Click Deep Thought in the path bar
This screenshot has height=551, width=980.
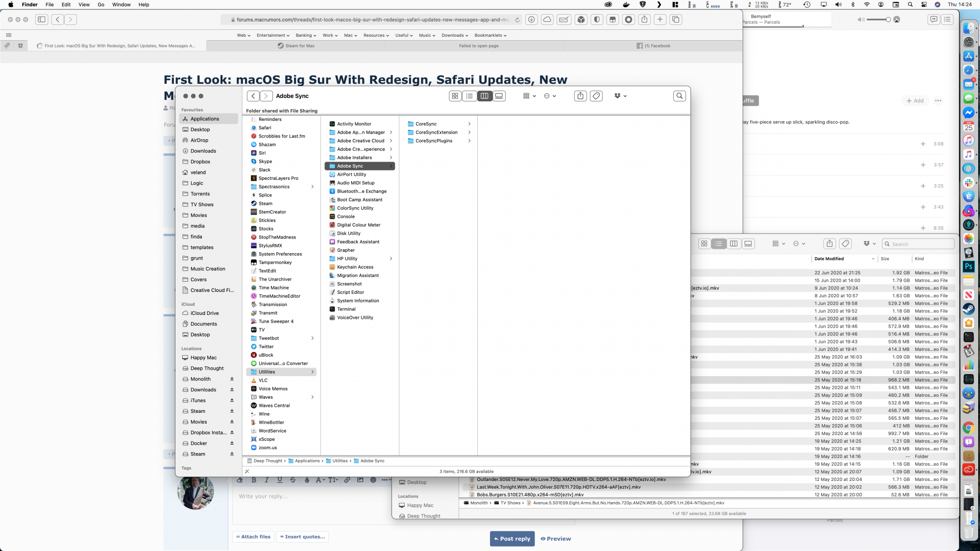pyautogui.click(x=265, y=461)
